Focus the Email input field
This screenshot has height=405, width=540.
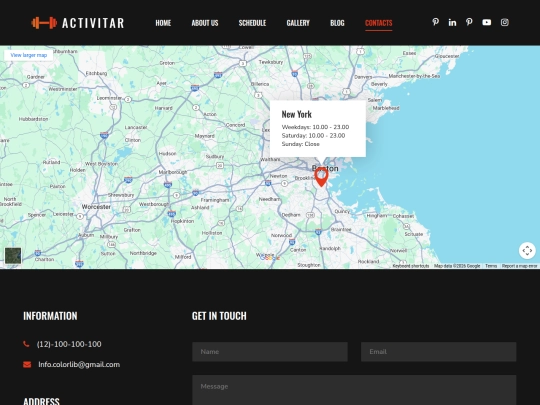click(x=438, y=352)
